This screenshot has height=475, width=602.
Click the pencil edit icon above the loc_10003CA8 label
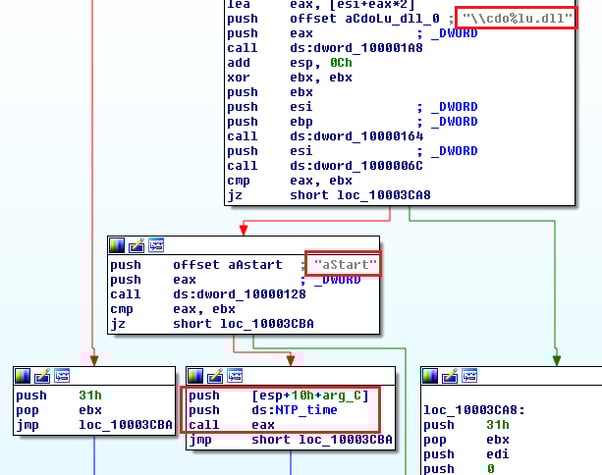451,375
